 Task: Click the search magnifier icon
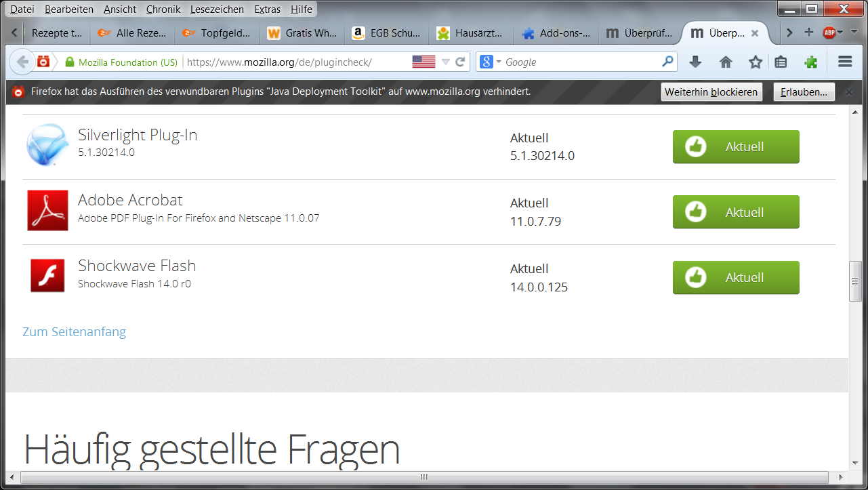[668, 62]
